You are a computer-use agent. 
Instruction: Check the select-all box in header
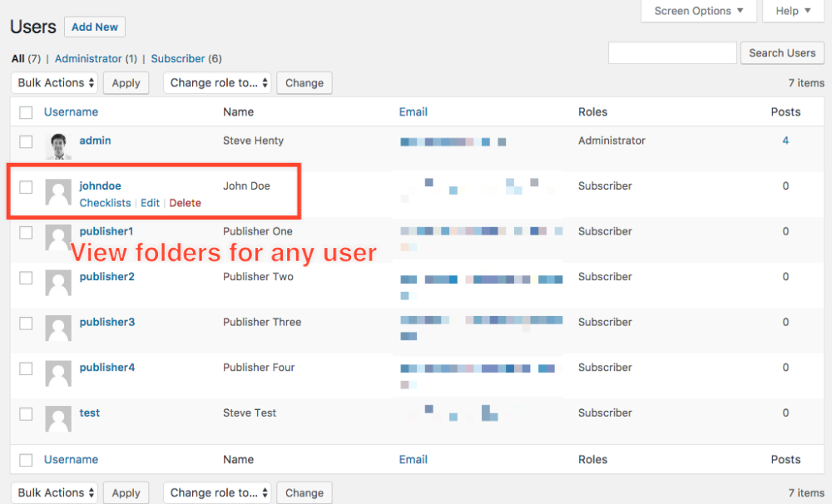tap(26, 112)
